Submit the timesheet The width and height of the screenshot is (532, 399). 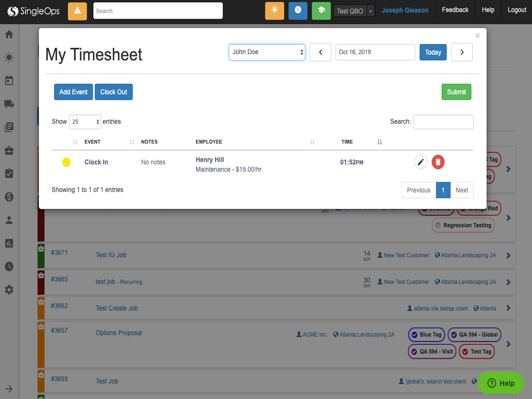(456, 92)
